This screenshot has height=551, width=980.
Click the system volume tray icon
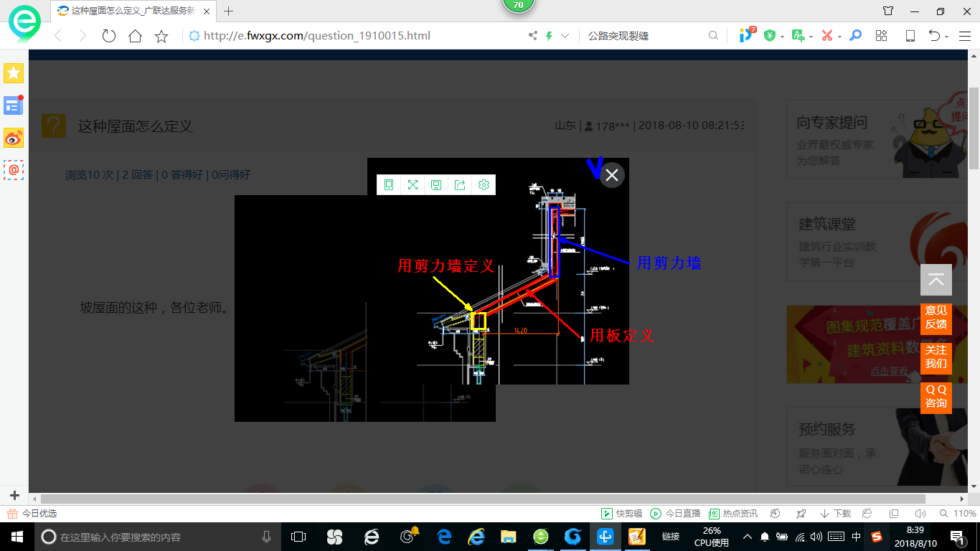tap(818, 537)
